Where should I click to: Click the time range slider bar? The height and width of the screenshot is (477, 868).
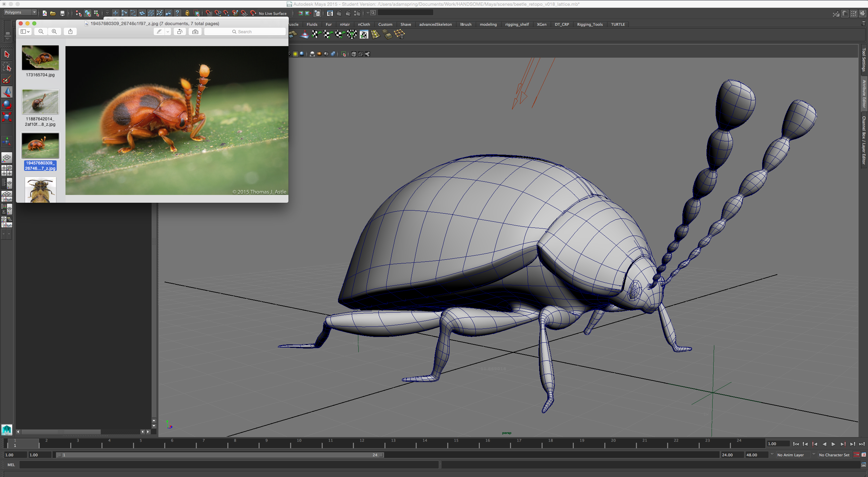[x=220, y=455]
